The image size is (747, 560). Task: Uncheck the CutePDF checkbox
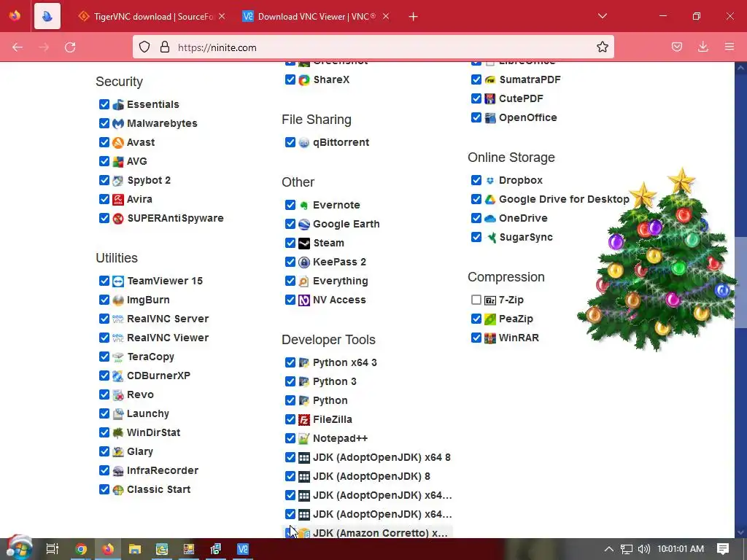click(x=476, y=98)
